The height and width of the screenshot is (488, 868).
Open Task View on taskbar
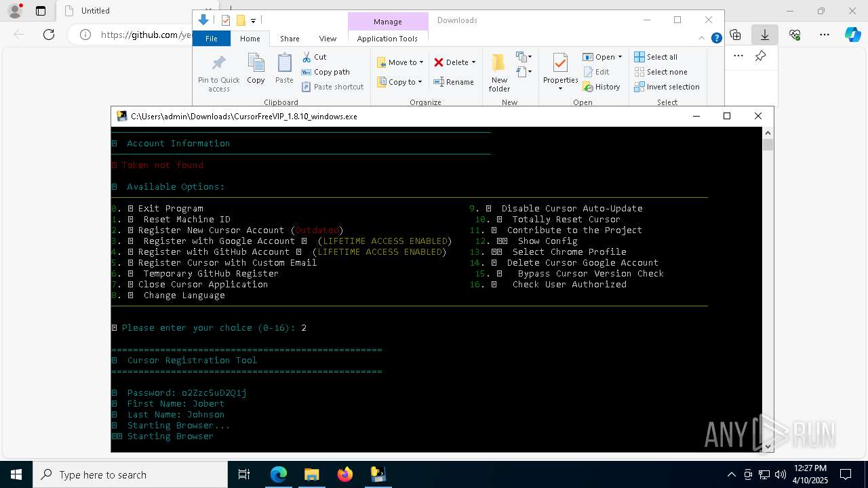click(x=244, y=474)
